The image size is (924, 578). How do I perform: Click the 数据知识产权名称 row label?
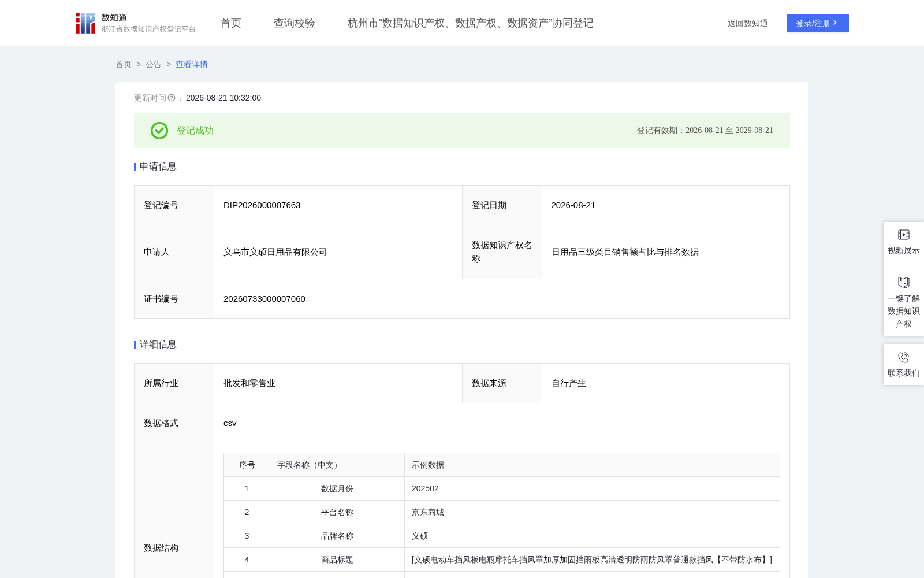click(x=502, y=252)
